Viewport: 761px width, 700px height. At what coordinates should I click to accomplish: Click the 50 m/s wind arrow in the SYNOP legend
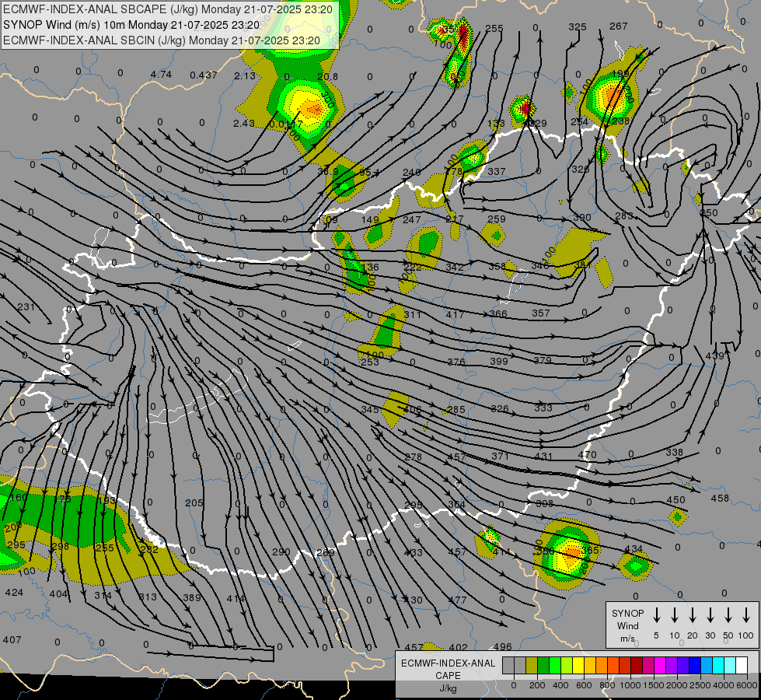pos(728,615)
